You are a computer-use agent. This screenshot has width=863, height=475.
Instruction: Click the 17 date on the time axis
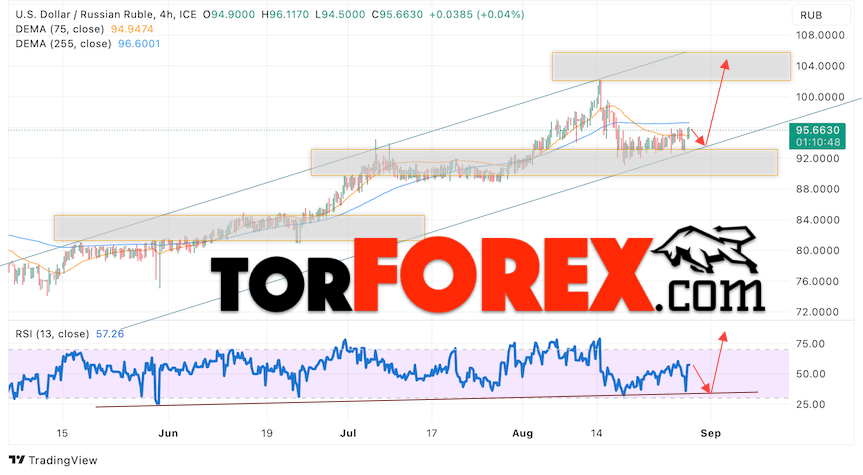(x=432, y=433)
